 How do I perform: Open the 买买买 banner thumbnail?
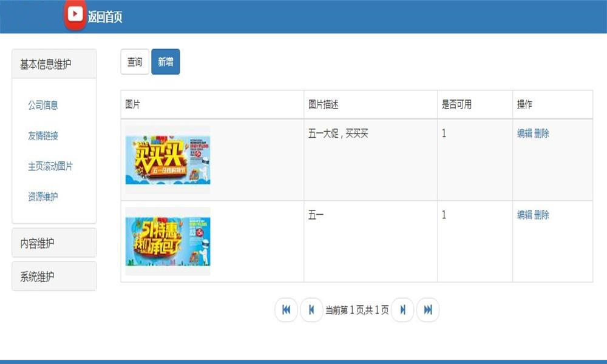tap(168, 160)
